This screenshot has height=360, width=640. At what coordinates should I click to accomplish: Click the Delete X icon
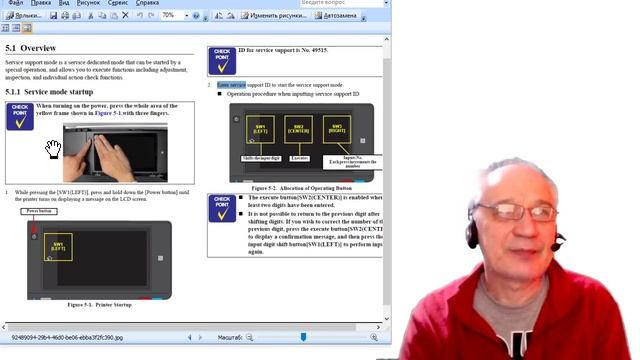coord(125,16)
